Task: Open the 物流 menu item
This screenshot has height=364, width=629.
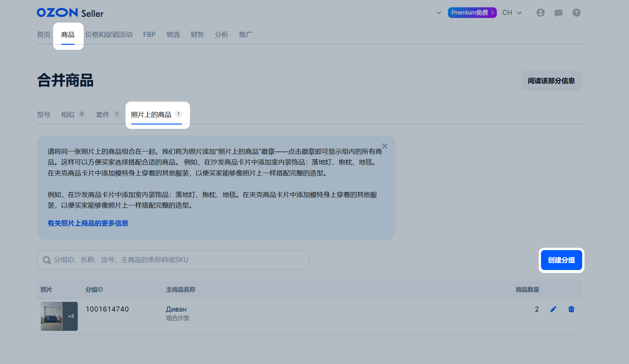Action: click(x=173, y=35)
